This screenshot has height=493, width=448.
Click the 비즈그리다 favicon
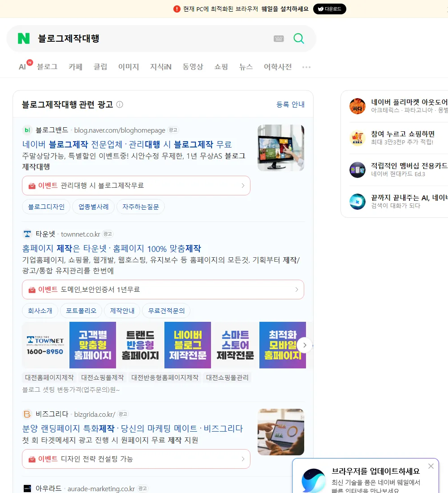[x=27, y=414]
